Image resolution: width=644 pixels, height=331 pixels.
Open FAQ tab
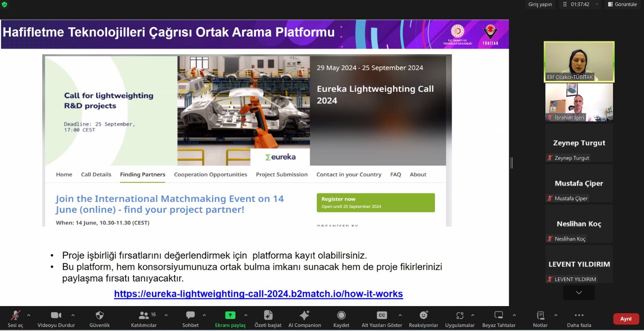point(396,175)
